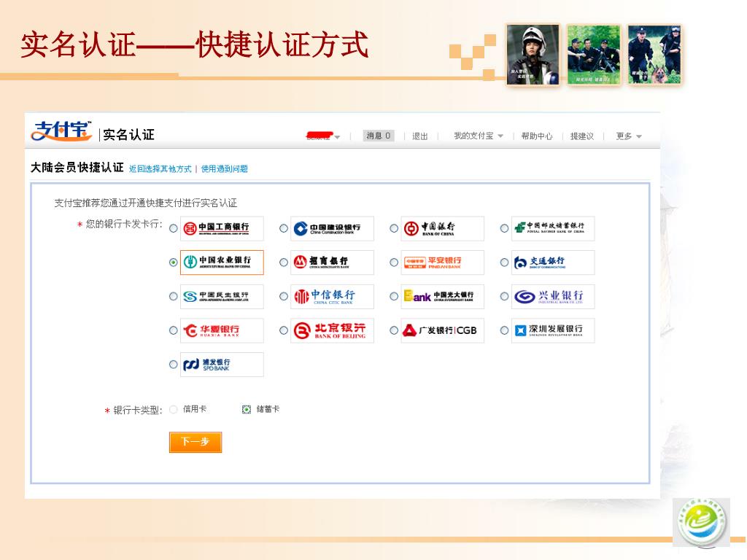Select radio button for 华夏银行
The image size is (747, 560).
coord(174,330)
